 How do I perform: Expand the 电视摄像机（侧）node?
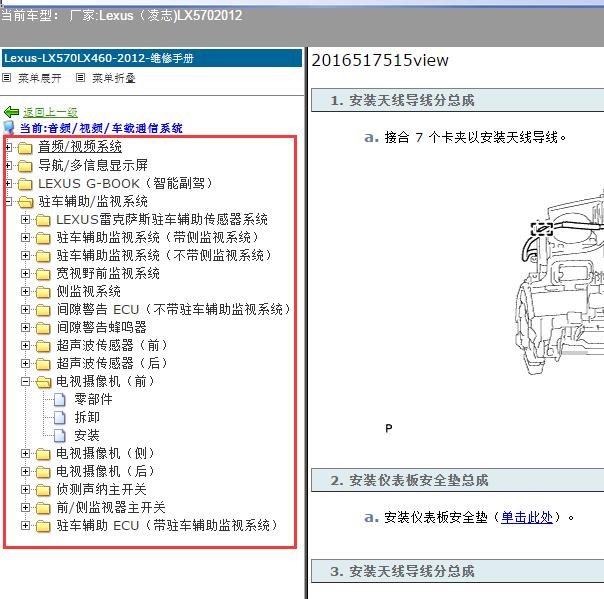click(25, 453)
